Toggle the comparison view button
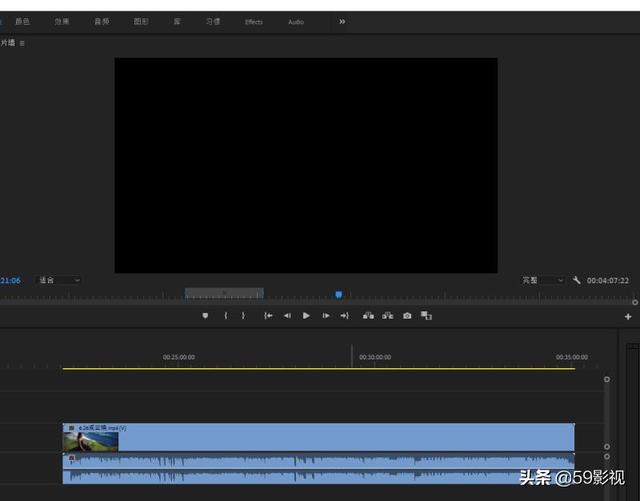Screen dimensions: 640x501 (426, 316)
